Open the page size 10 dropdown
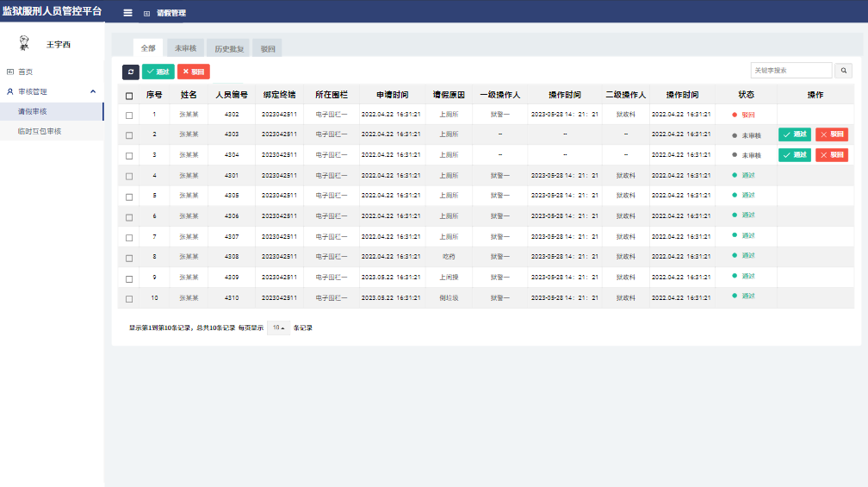 click(x=277, y=328)
